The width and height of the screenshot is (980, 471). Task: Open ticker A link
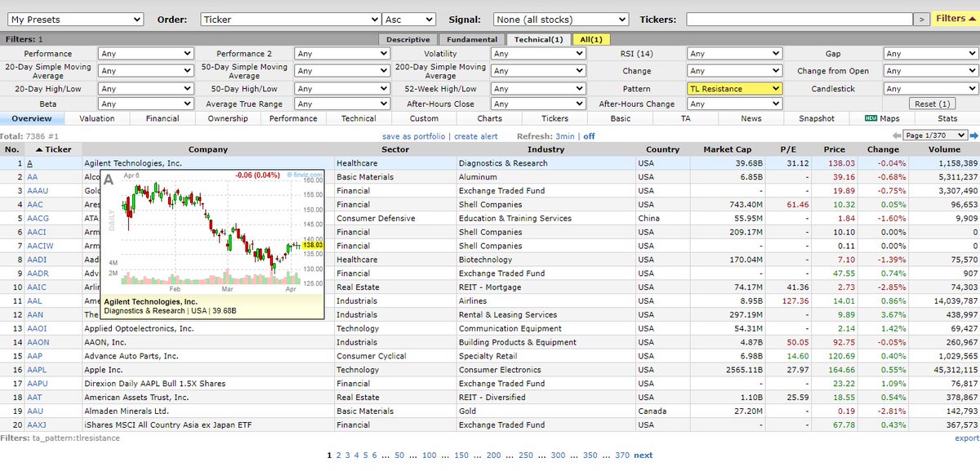tap(29, 163)
